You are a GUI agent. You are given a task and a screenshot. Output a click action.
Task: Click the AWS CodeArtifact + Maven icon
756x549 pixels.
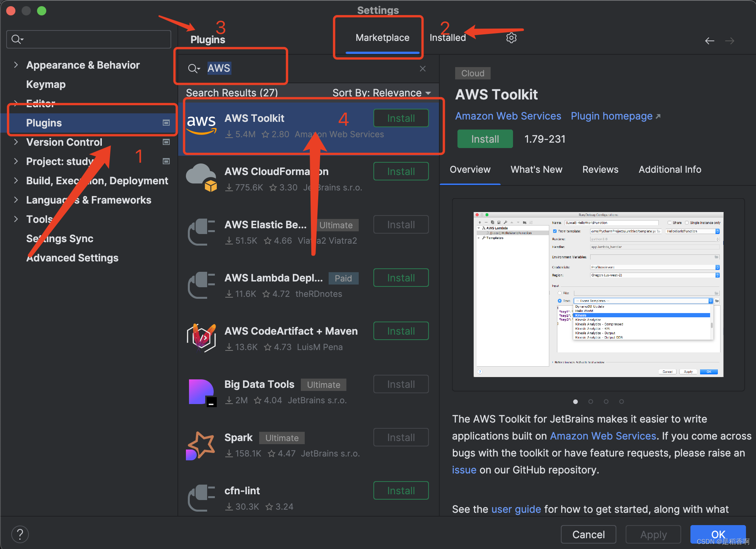click(x=201, y=338)
